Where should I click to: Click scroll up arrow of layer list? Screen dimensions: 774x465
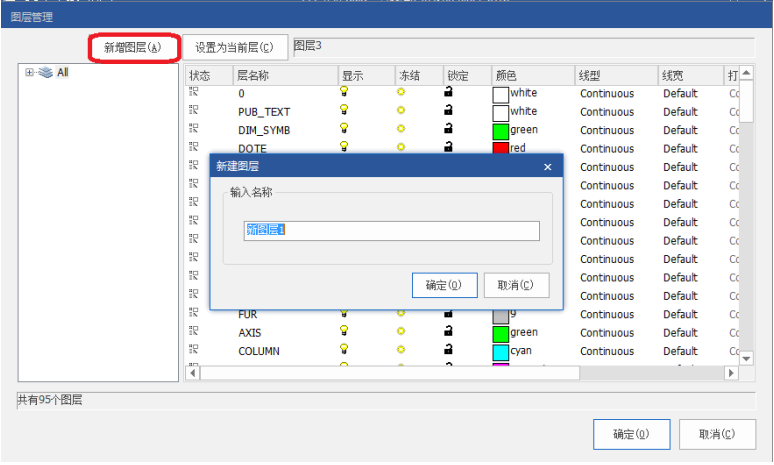coord(746,73)
